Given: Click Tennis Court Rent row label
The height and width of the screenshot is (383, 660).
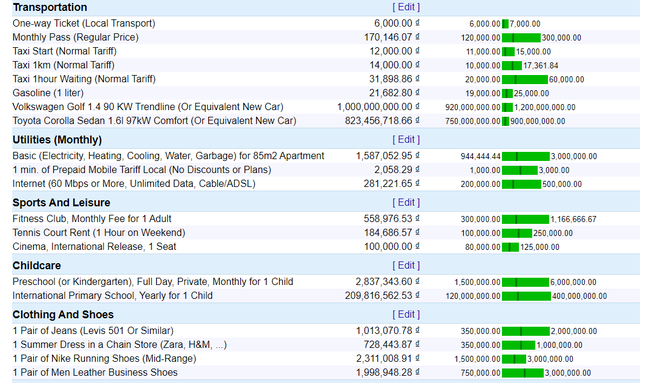Looking at the screenshot, I should pyautogui.click(x=99, y=233).
